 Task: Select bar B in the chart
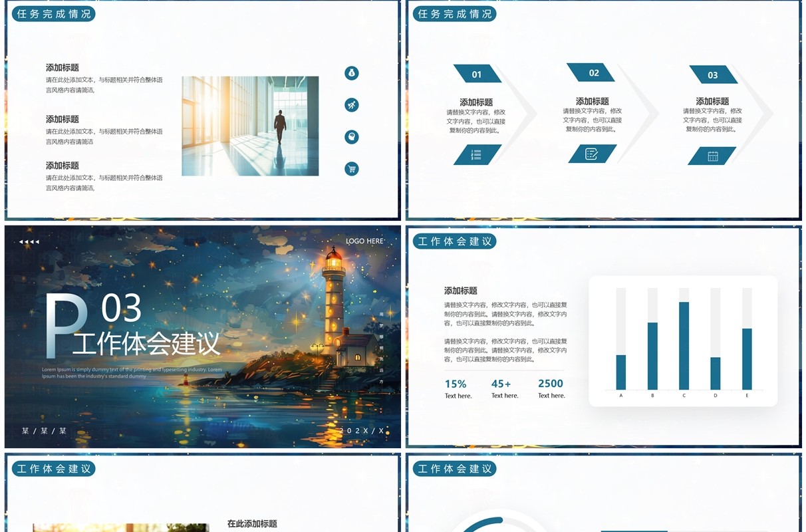652,356
